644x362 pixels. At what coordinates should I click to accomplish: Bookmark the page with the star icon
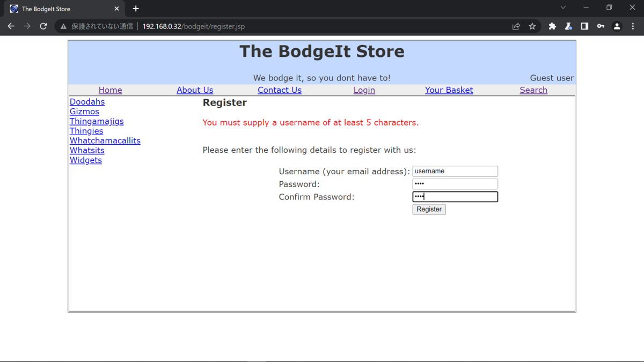[x=532, y=26]
